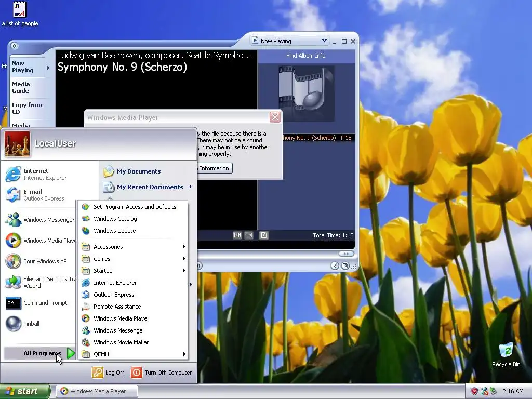
Task: Open Recycle Bin on desktop
Action: pyautogui.click(x=506, y=355)
